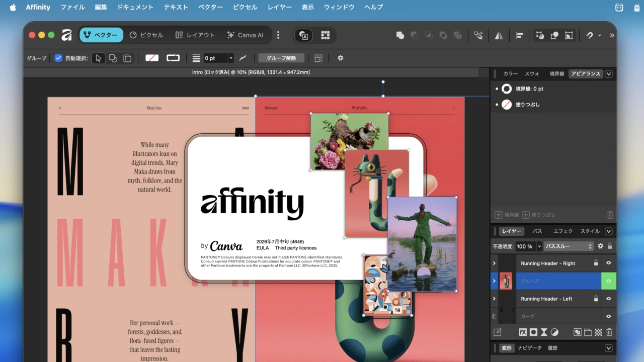Image resolution: width=644 pixels, height=362 pixels.
Task: Expand the グループ layer
Action: (x=494, y=281)
